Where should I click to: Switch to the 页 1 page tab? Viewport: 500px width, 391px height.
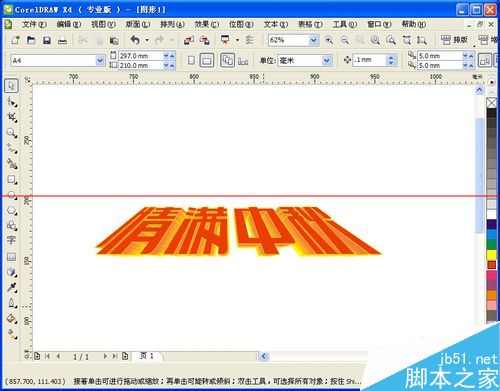tap(147, 356)
